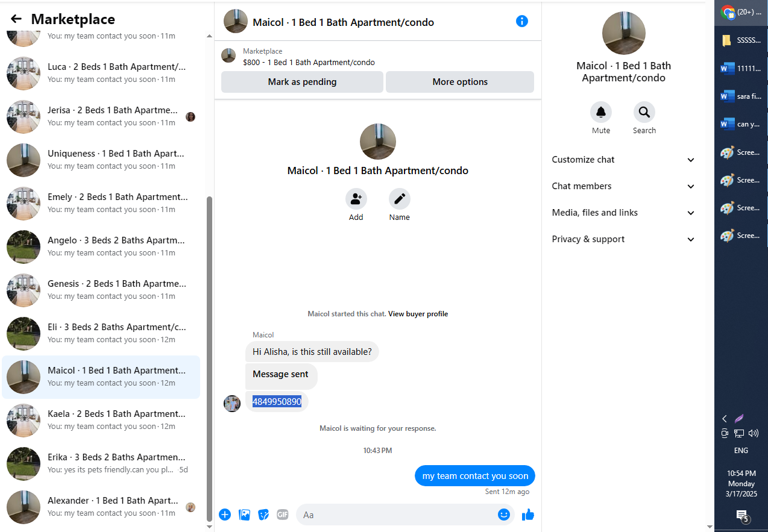The width and height of the screenshot is (768, 532).
Task: Click the large Maicol listing photo in chat
Action: tap(378, 142)
